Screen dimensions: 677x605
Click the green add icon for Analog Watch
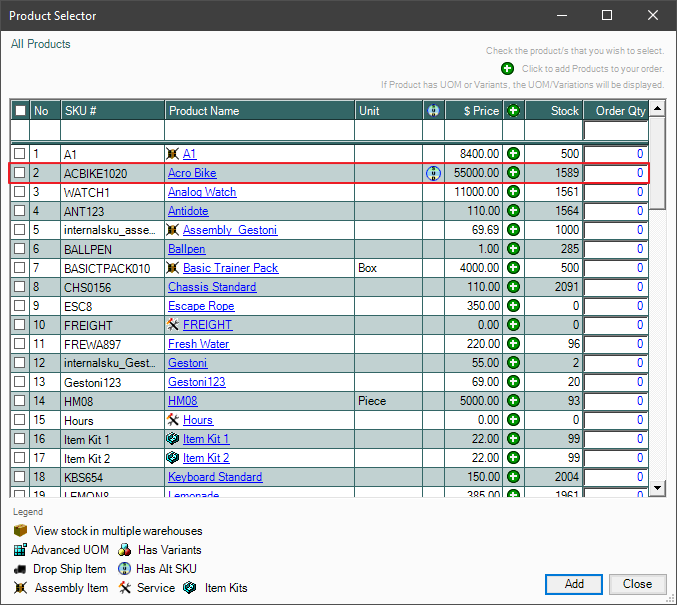(x=513, y=192)
